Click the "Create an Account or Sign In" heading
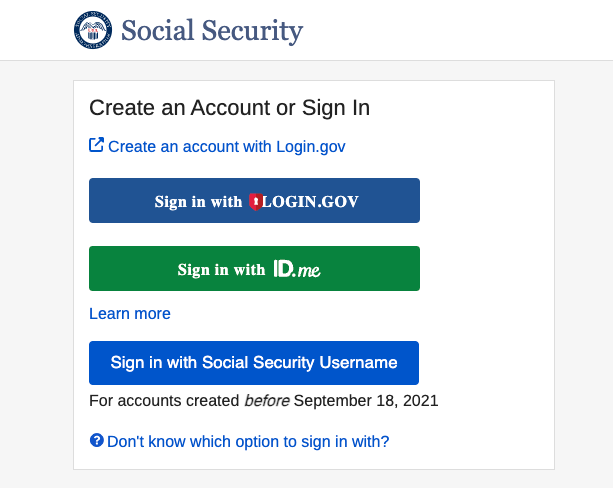Image resolution: width=613 pixels, height=488 pixels. tap(230, 108)
